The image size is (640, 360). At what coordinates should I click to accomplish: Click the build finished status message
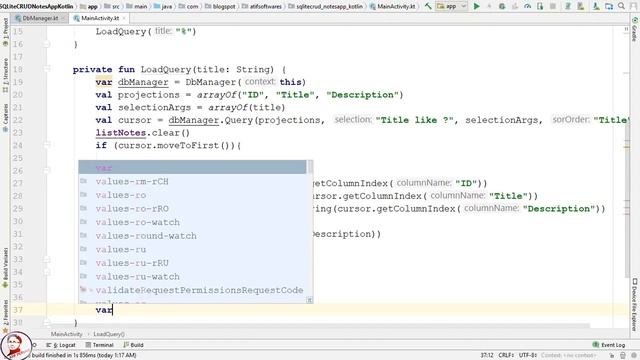click(x=84, y=355)
